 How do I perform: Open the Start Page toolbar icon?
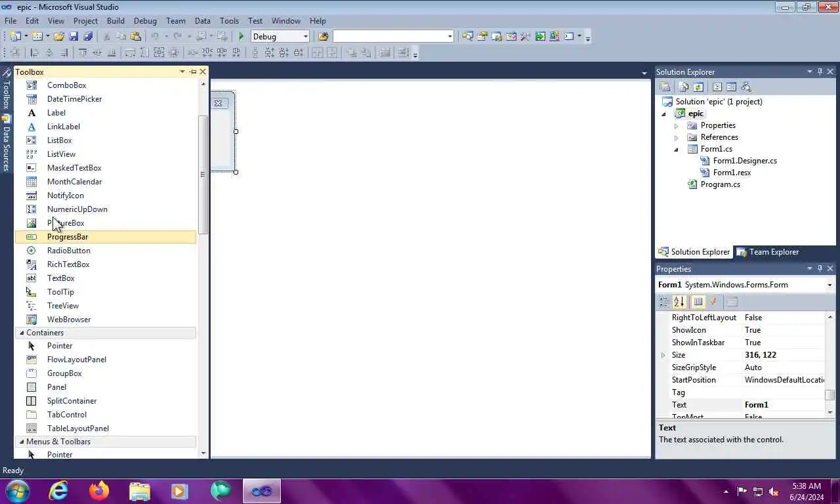pyautogui.click(x=540, y=36)
